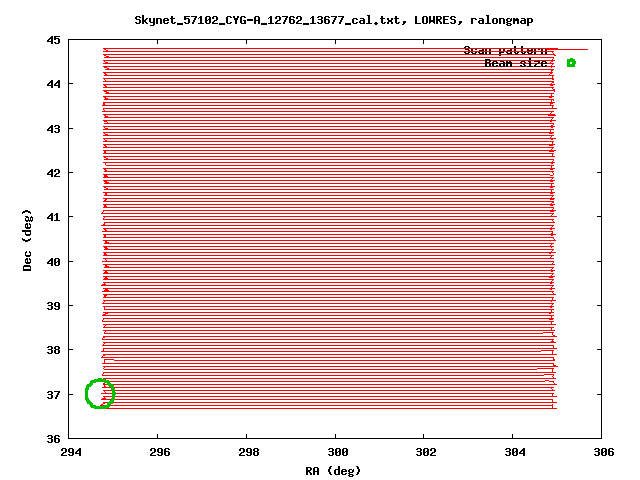Click the x-axis tick label 296
The image size is (640, 480).
coord(160,452)
